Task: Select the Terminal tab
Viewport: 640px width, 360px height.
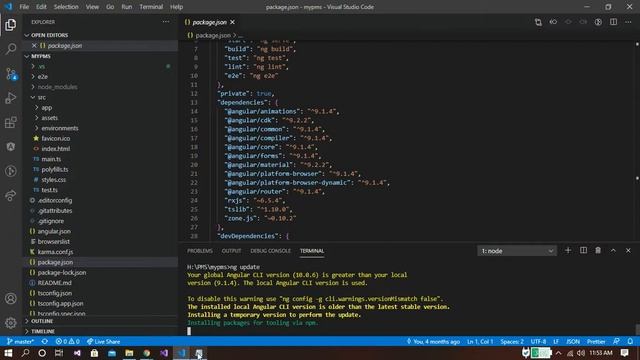Action: click(312, 251)
